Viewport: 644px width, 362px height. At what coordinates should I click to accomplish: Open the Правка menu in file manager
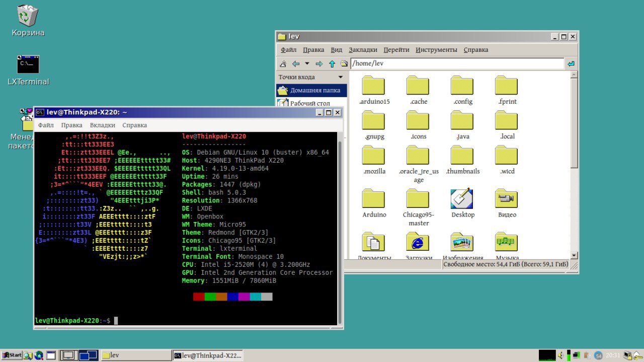[x=313, y=50]
